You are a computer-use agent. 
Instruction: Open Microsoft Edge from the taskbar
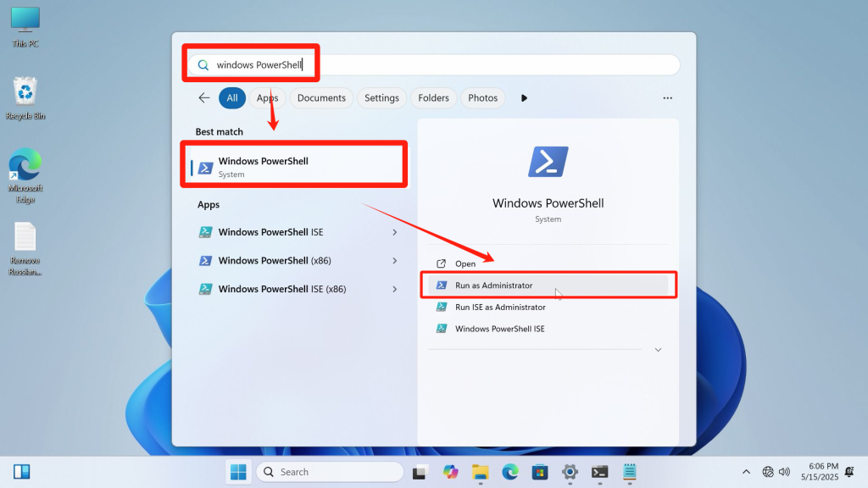coord(509,472)
